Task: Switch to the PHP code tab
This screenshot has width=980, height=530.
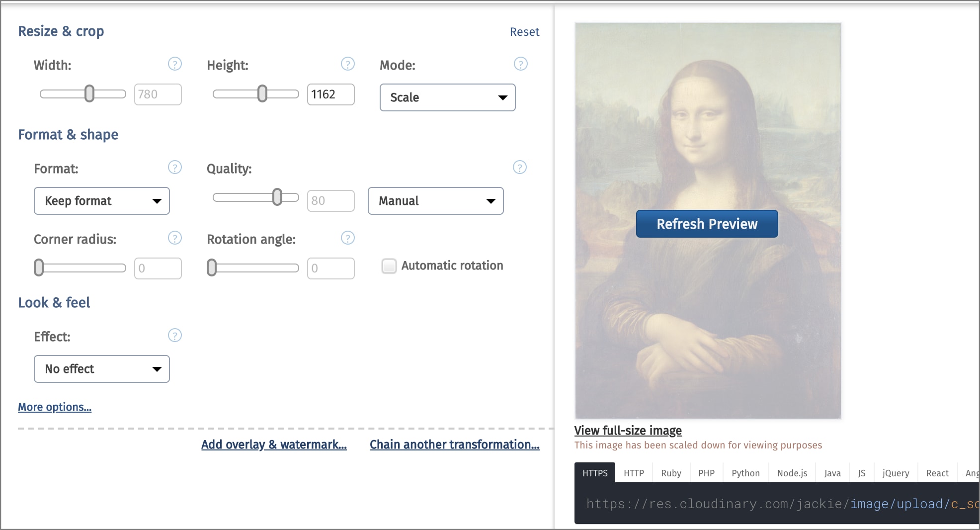Action: click(x=706, y=473)
